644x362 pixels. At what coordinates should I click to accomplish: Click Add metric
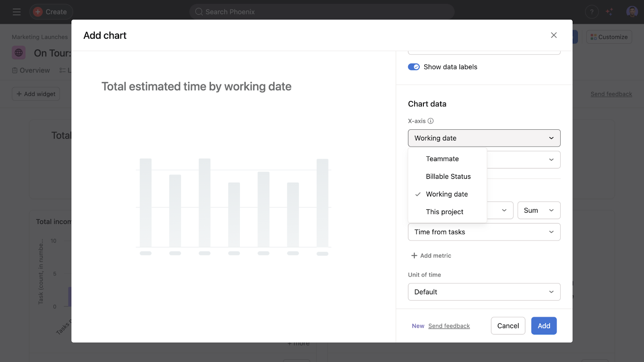[x=431, y=256]
